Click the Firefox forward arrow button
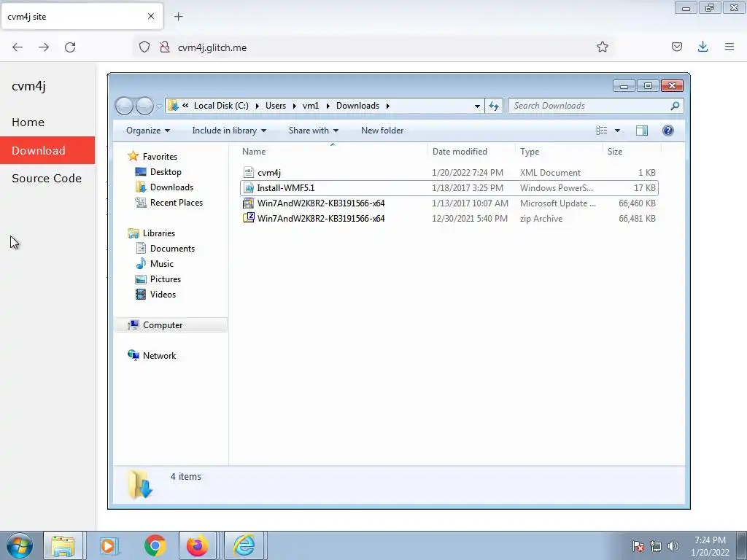The width and height of the screenshot is (747, 560). [44, 47]
